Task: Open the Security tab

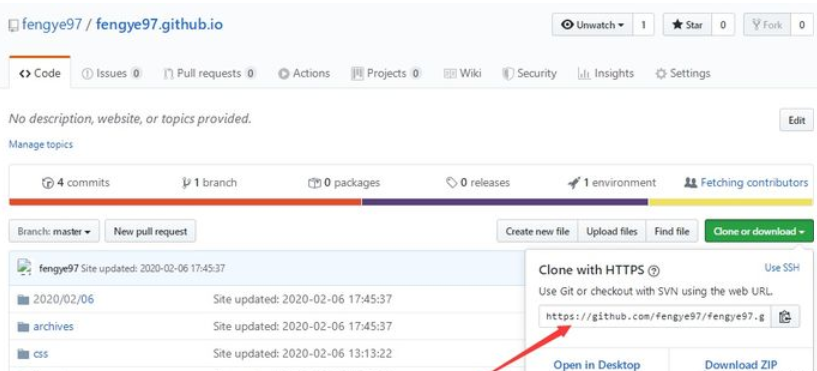Action: (x=529, y=73)
